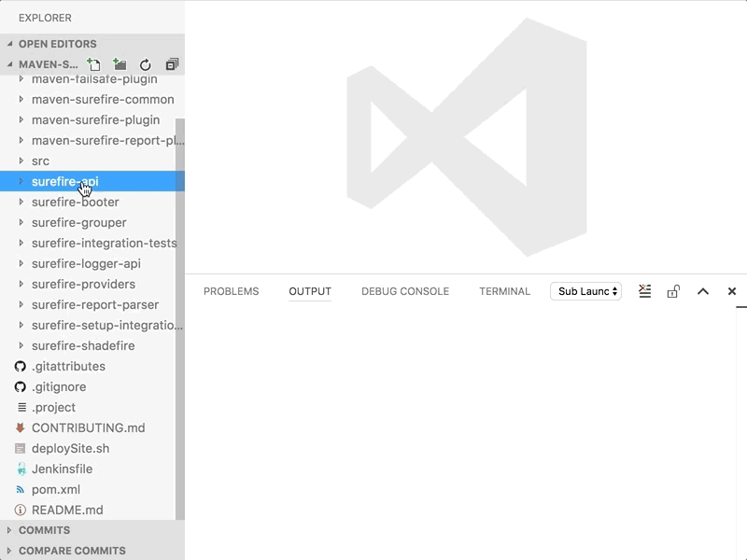Expand the surefire-shadefire folder arrow
This screenshot has width=747, height=560.
click(21, 345)
